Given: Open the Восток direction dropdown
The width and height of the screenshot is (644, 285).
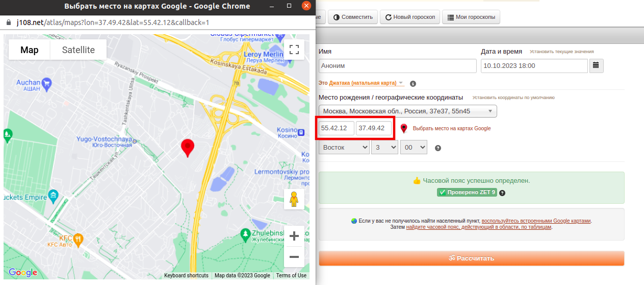Looking at the screenshot, I should point(344,147).
